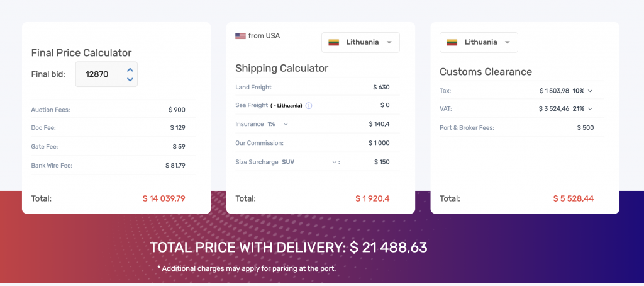
Task: Expand the Size Surcharge SUV dropdown
Action: point(334,162)
